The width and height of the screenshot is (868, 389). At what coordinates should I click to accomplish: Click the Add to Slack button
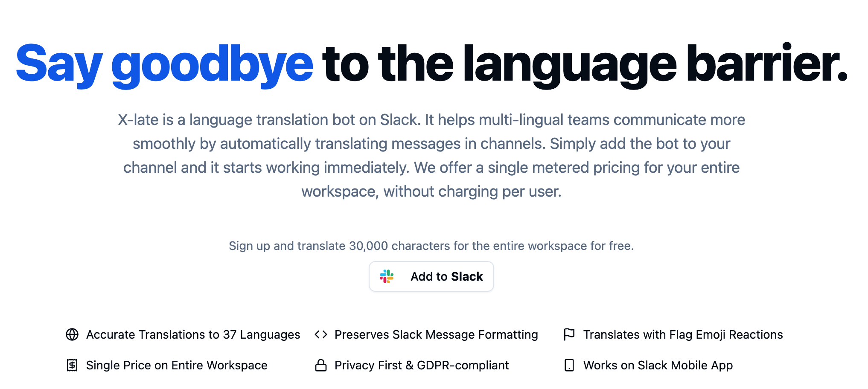431,276
